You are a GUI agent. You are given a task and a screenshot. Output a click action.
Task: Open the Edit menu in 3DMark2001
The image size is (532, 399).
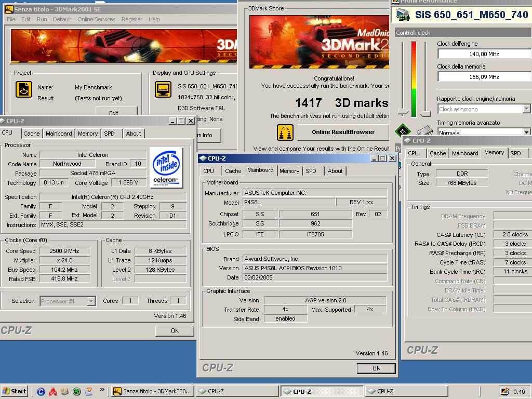26,19
